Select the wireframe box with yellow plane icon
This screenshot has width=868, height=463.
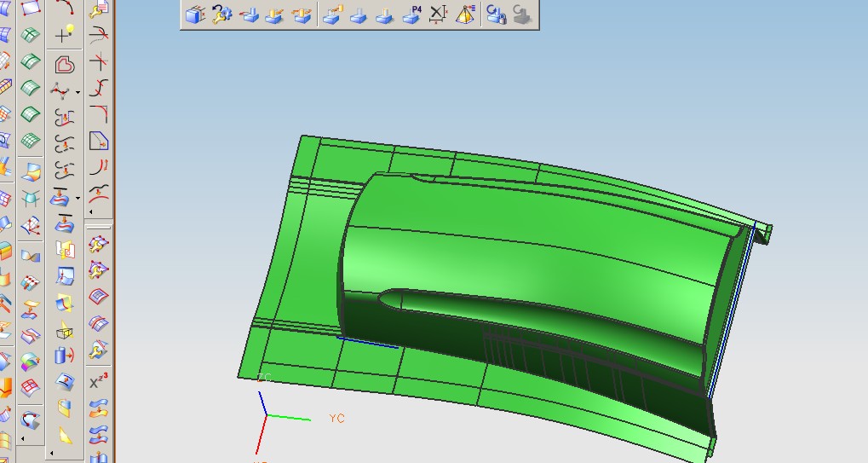pos(65,331)
